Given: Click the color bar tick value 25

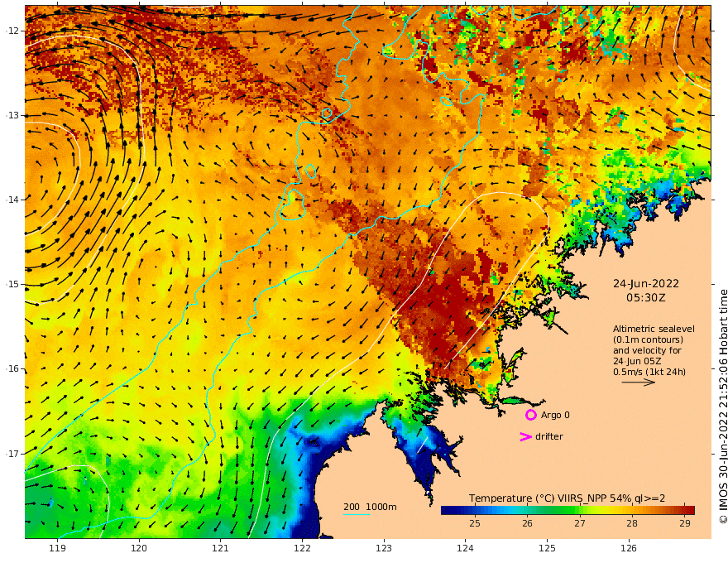Looking at the screenshot, I should click(x=475, y=523).
